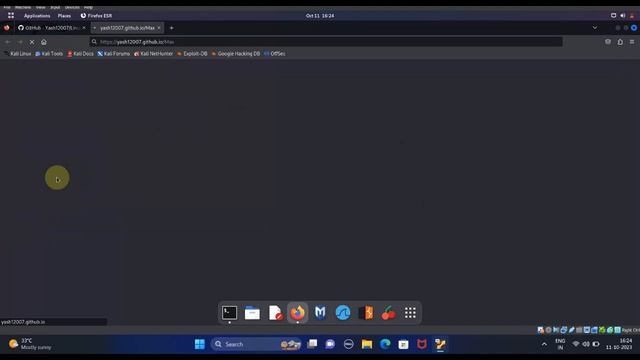Focus the URL address bar
Image resolution: width=640 pixels, height=360 pixels.
(326, 42)
